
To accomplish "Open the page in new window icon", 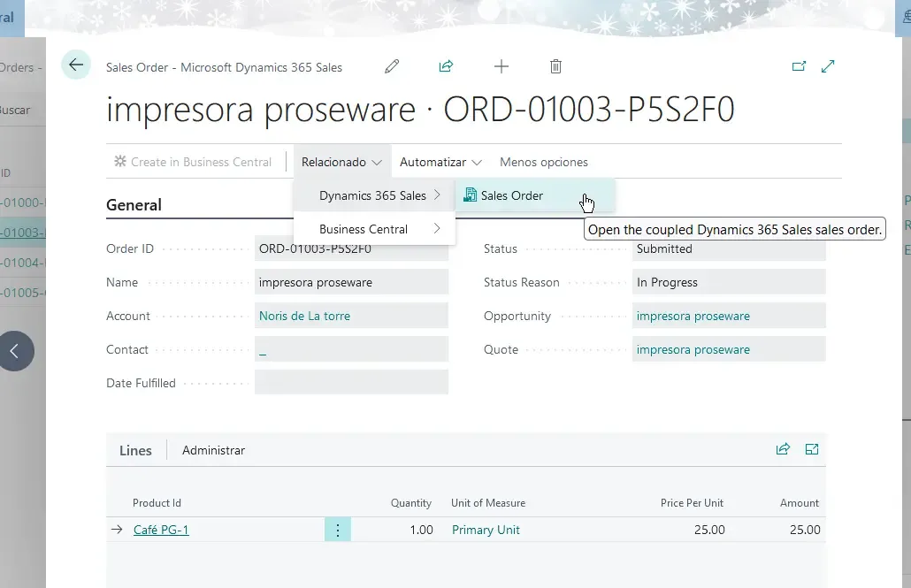I will pos(799,66).
